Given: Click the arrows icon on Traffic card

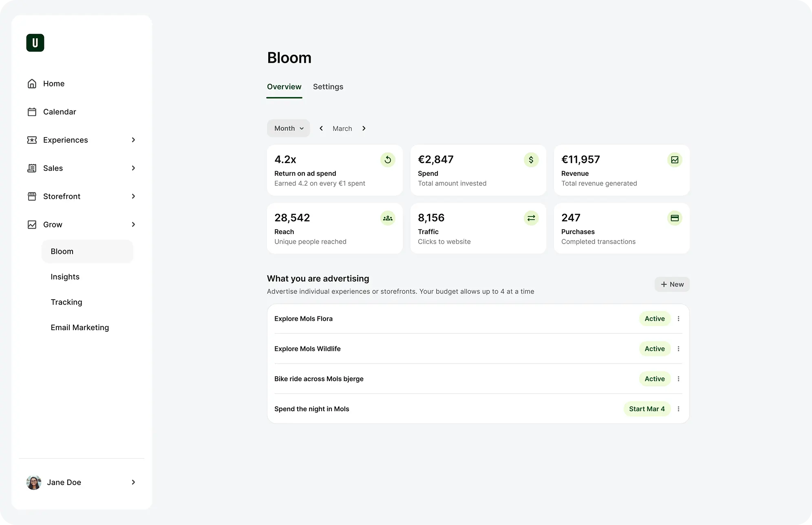Looking at the screenshot, I should (x=531, y=218).
